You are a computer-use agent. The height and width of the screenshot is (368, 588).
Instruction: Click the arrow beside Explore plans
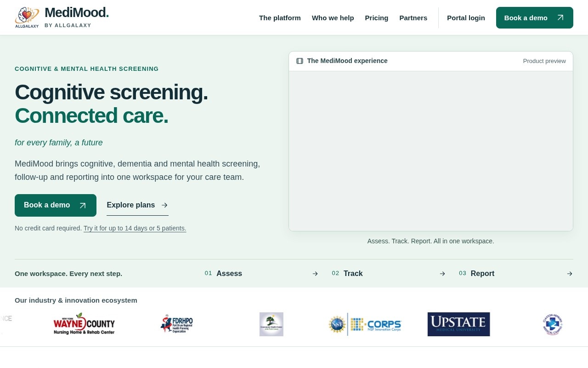coord(164,205)
